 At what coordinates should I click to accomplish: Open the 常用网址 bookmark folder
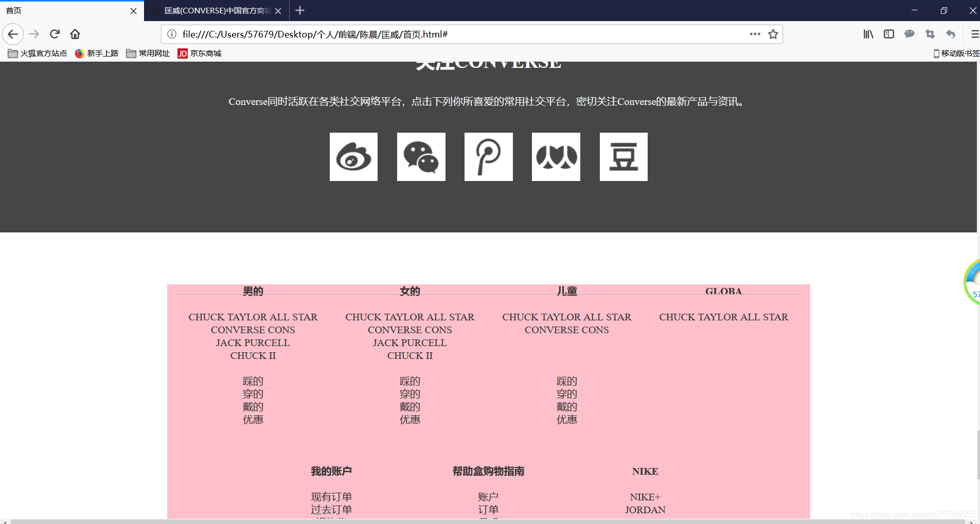pos(148,53)
